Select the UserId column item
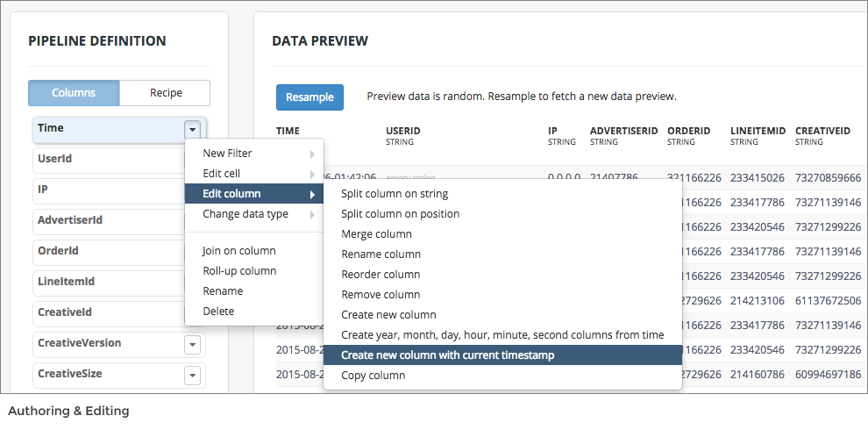The width and height of the screenshot is (868, 430). pyautogui.click(x=105, y=159)
